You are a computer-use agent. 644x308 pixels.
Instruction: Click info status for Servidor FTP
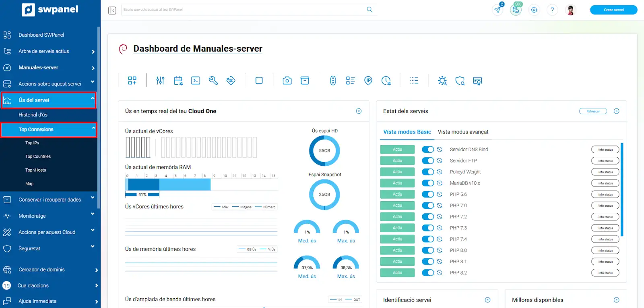605,161
